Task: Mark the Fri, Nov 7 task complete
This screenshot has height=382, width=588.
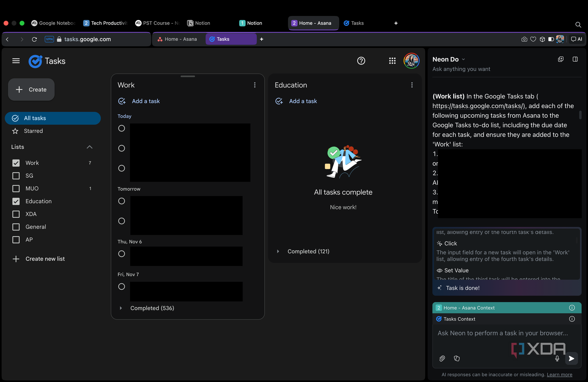Action: [x=122, y=287]
